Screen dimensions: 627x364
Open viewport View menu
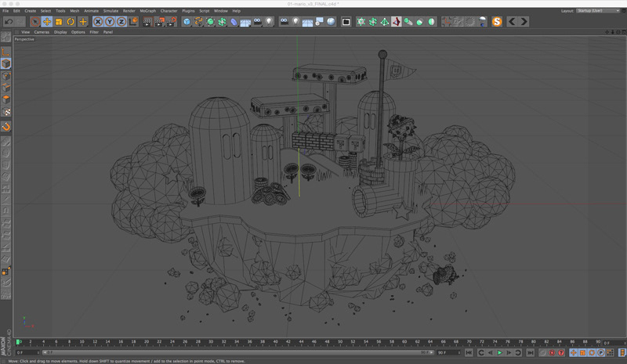[26, 32]
